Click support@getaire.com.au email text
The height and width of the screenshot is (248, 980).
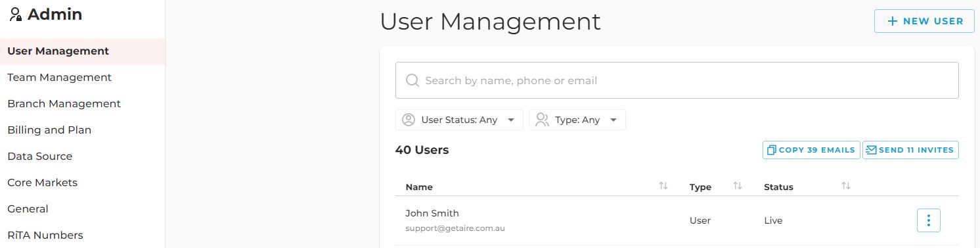pos(455,228)
